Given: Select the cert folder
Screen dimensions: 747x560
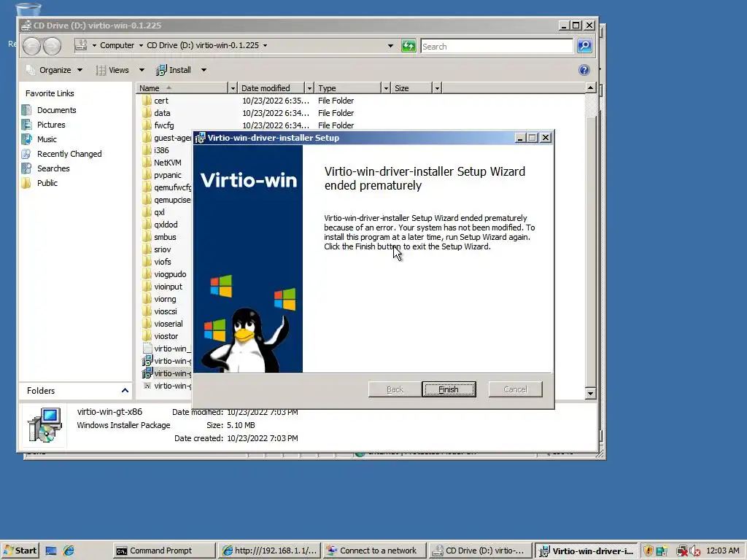Looking at the screenshot, I should [x=161, y=101].
